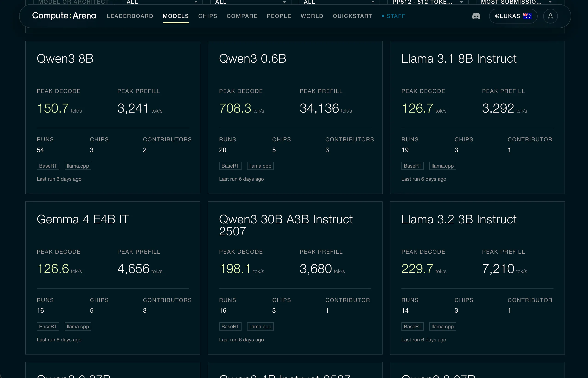Screen dimensions: 588x378
Task: Click the peak decode value "708.3"
Action: click(x=235, y=108)
